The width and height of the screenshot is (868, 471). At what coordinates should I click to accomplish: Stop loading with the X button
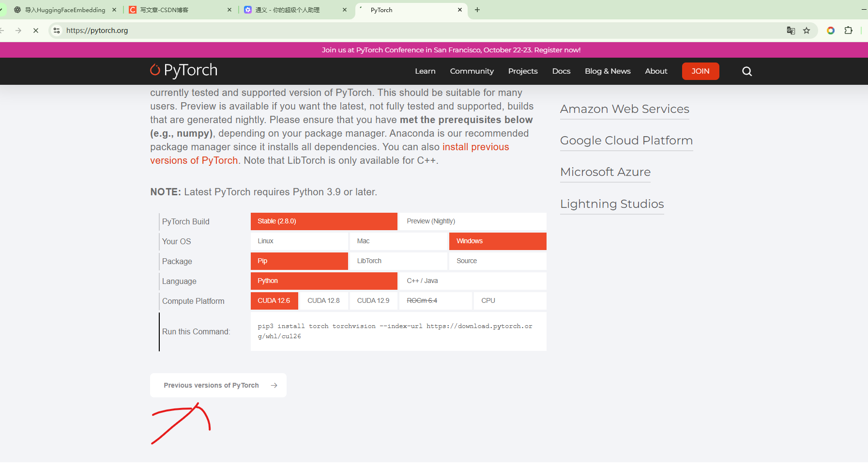point(36,31)
